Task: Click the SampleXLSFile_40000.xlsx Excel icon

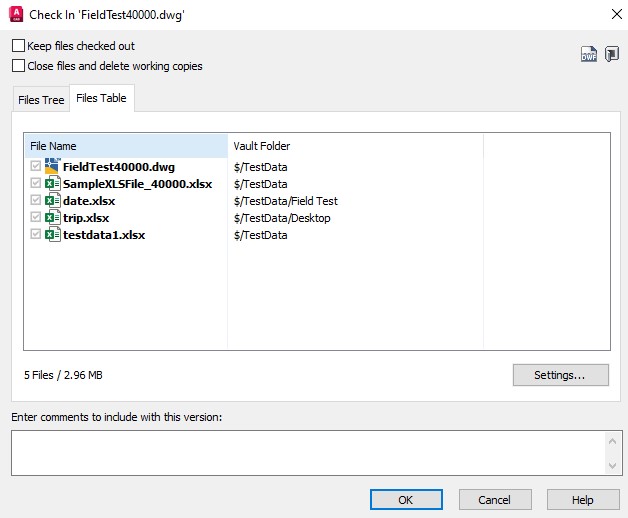Action: pyautogui.click(x=53, y=184)
